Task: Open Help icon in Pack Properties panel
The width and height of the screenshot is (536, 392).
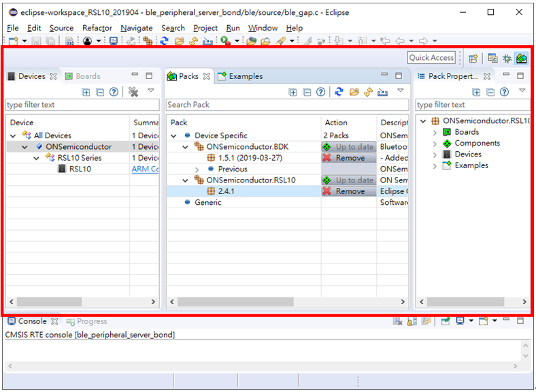Action: 504,92
